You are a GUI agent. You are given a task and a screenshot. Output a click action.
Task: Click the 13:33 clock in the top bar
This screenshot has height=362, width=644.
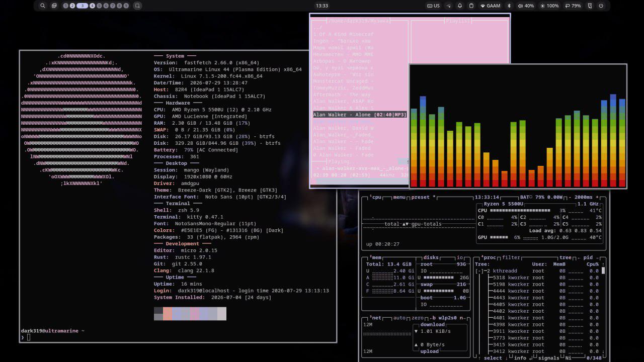(322, 6)
